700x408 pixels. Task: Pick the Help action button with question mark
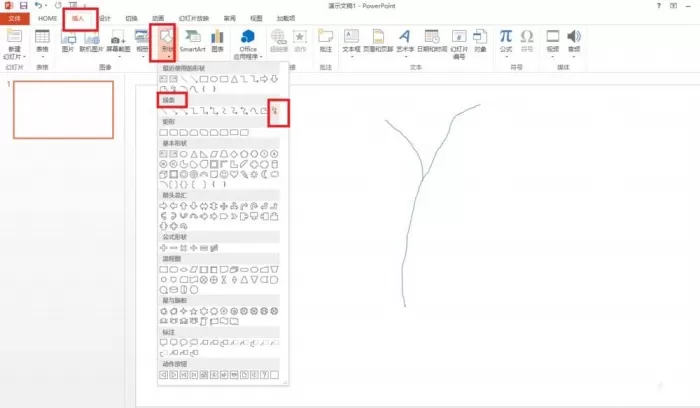264,375
